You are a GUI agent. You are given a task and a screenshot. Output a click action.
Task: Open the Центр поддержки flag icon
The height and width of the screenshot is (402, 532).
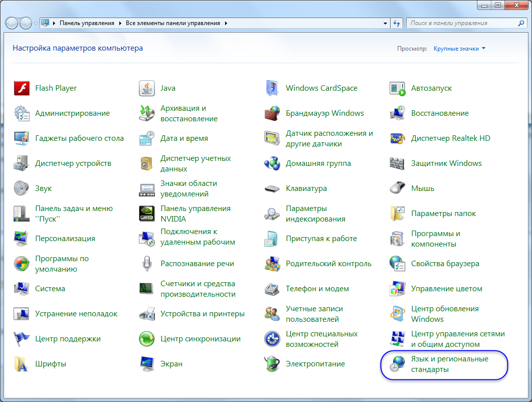pyautogui.click(x=22, y=339)
